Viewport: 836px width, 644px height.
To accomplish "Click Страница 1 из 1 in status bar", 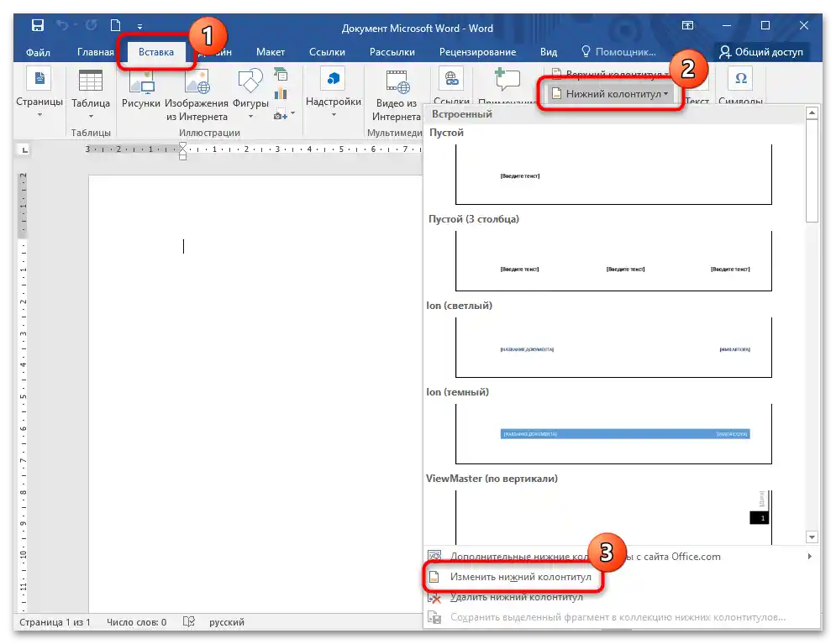I will coord(55,622).
